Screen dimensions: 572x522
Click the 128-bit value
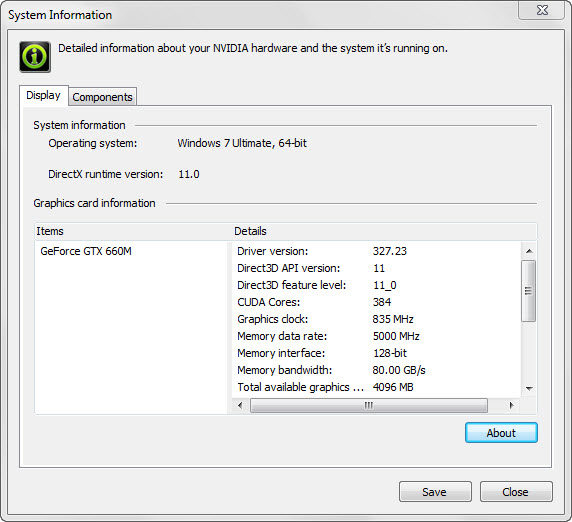pos(390,353)
